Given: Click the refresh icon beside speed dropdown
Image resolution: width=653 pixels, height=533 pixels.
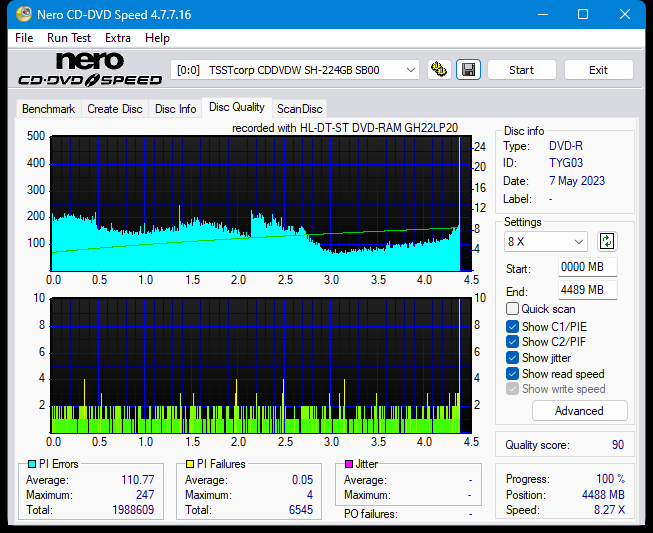Looking at the screenshot, I should coord(606,241).
